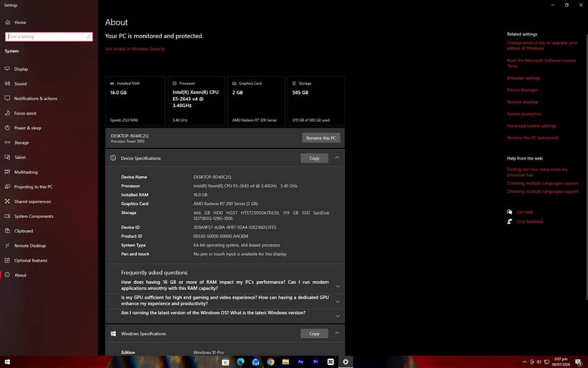Click the Settings gear taskbar icon

(x=345, y=362)
